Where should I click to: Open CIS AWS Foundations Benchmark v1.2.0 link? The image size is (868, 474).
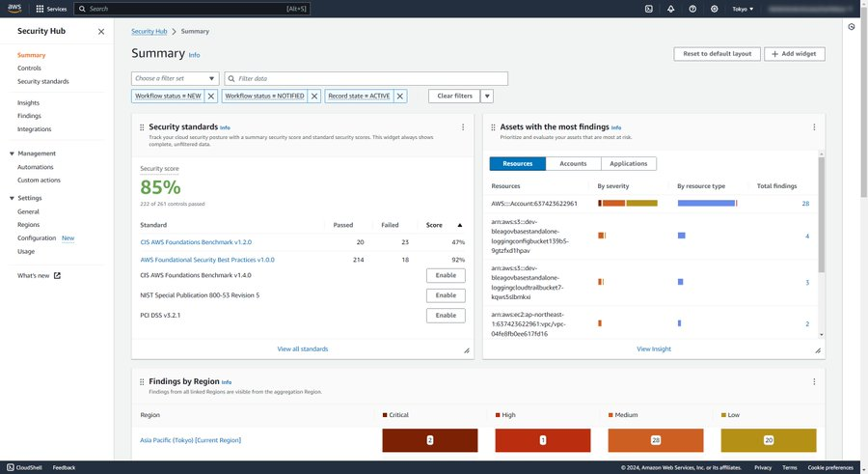196,242
